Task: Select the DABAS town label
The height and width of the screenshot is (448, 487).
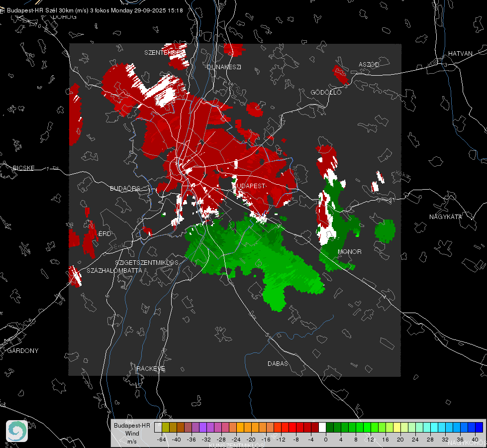Action: coord(278,363)
